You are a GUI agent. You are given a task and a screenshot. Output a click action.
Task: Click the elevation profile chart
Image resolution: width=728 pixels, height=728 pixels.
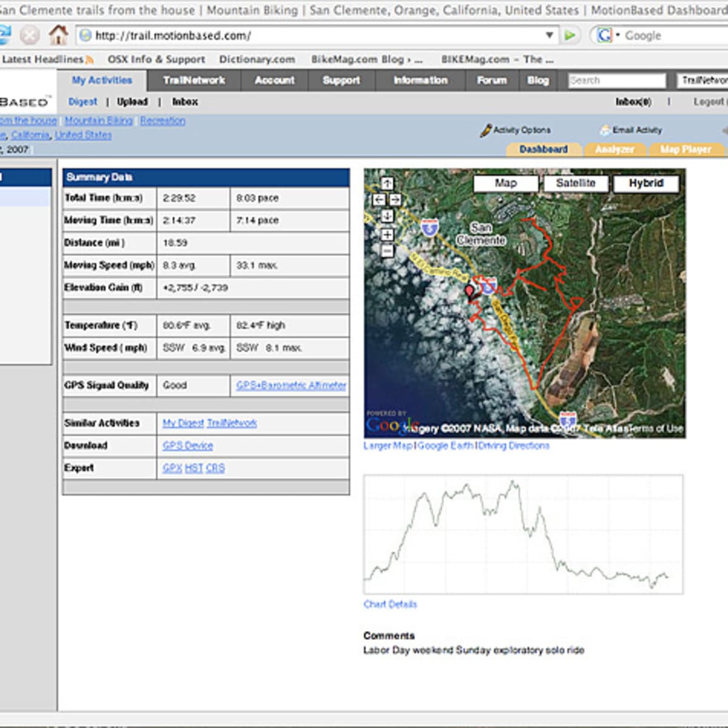(523, 534)
